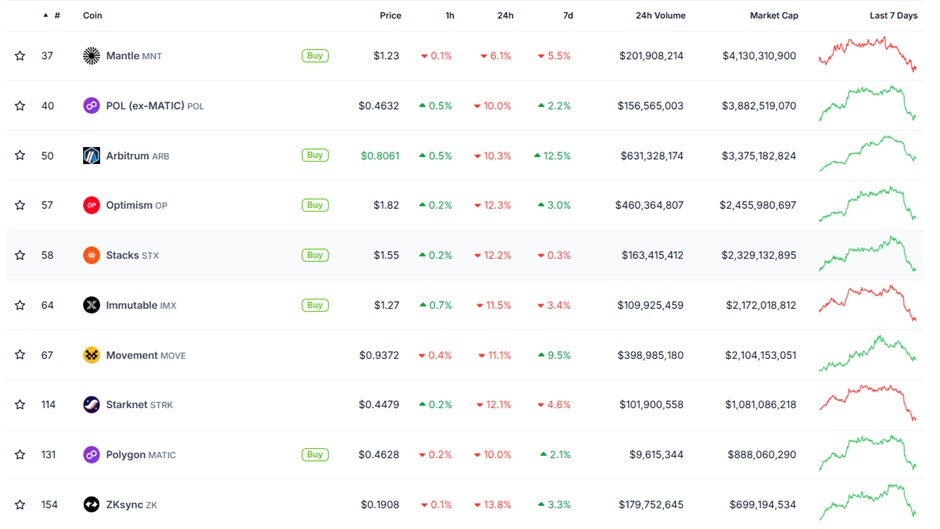Favorite Mantle with the star toggle

click(x=20, y=56)
